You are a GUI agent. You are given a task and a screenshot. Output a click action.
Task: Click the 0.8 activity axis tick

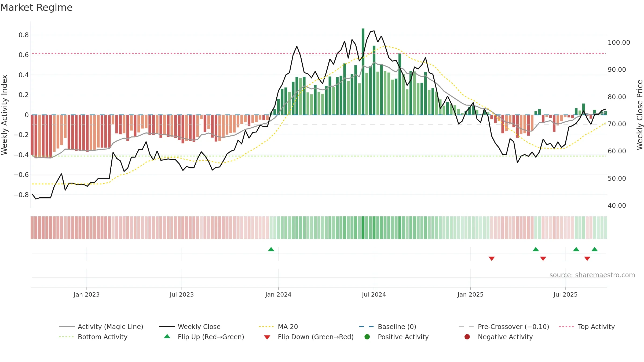(x=24, y=35)
